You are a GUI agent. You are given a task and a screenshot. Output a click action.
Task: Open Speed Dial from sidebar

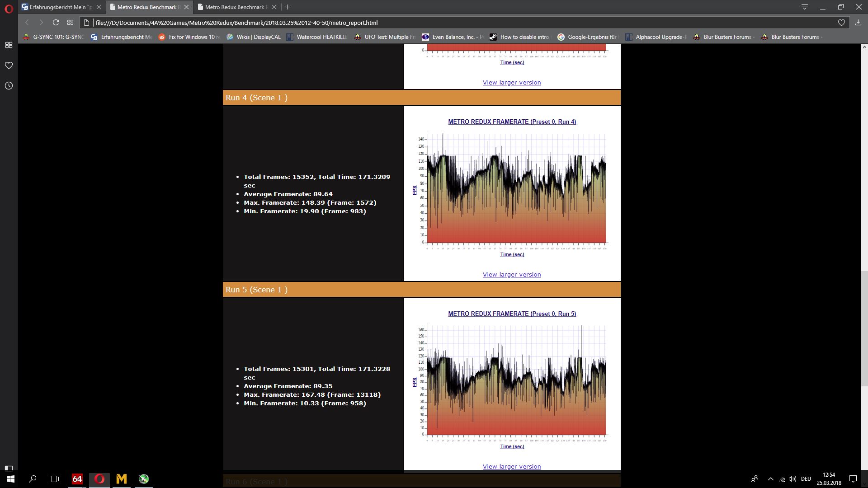[9, 45]
